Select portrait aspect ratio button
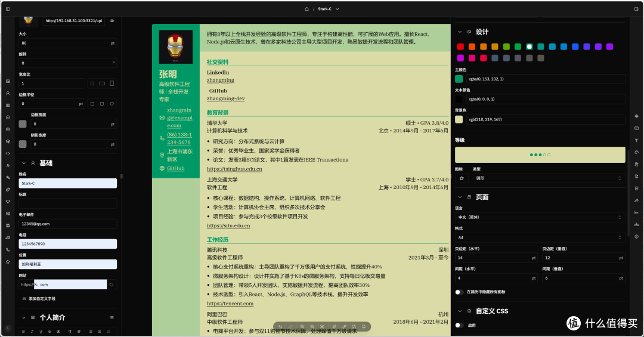This screenshot has height=337, width=644. pos(112,84)
